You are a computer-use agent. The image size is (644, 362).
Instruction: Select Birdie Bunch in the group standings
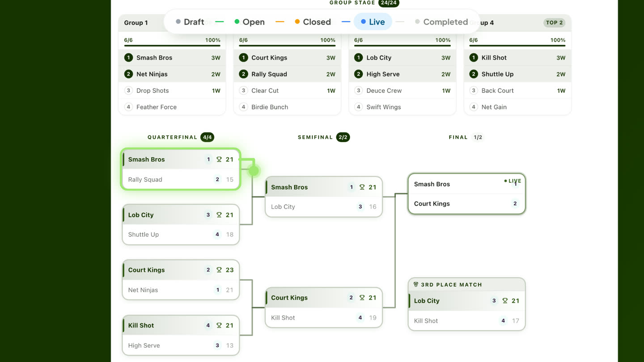point(287,107)
